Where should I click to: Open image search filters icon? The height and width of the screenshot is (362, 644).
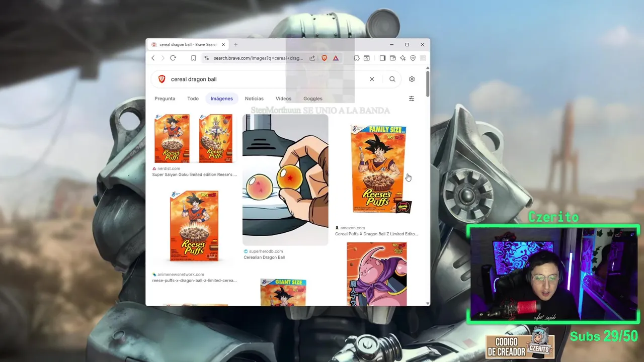click(412, 99)
